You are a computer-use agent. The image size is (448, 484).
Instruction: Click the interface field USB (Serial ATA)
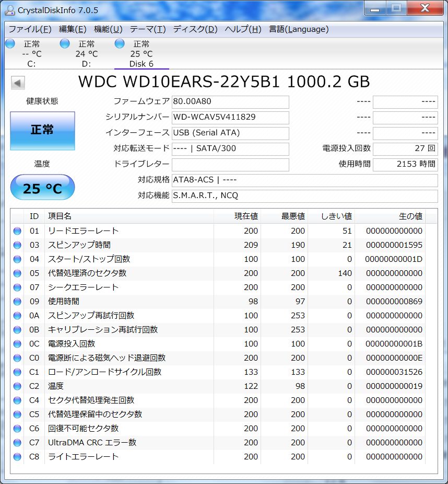[x=230, y=133]
